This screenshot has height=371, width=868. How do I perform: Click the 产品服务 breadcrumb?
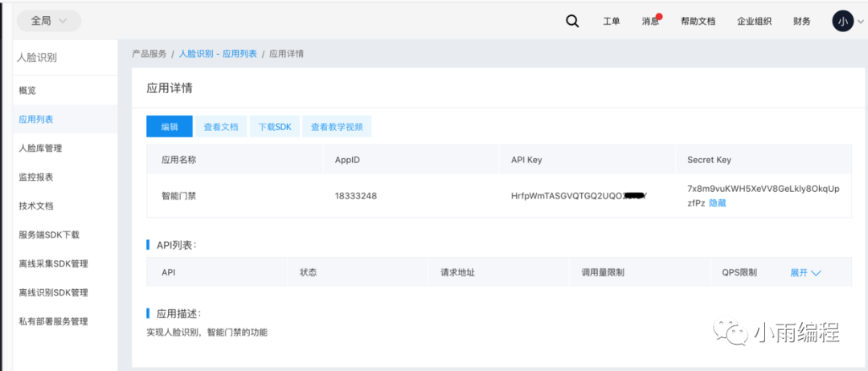tap(149, 54)
